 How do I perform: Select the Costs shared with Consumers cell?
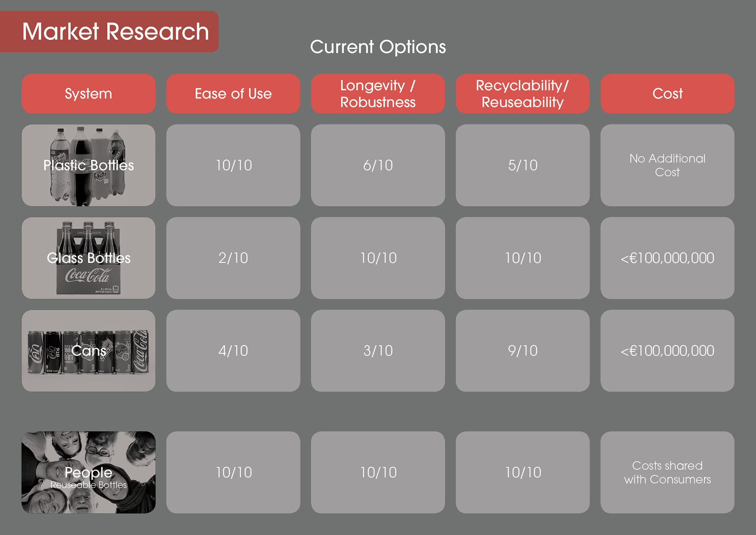point(667,472)
